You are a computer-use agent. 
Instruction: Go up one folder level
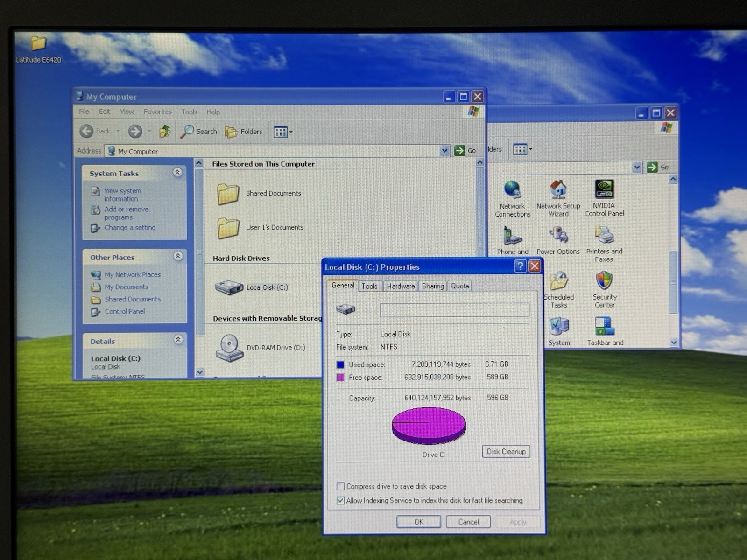[x=165, y=132]
